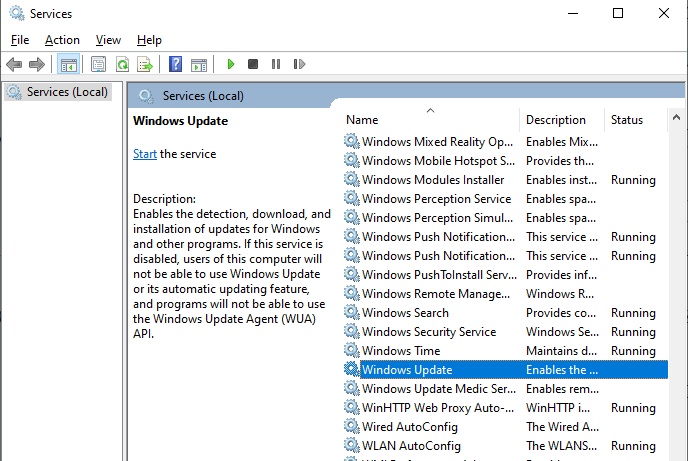The height and width of the screenshot is (461, 688).
Task: Click the Running status of Windows Search
Action: (633, 313)
